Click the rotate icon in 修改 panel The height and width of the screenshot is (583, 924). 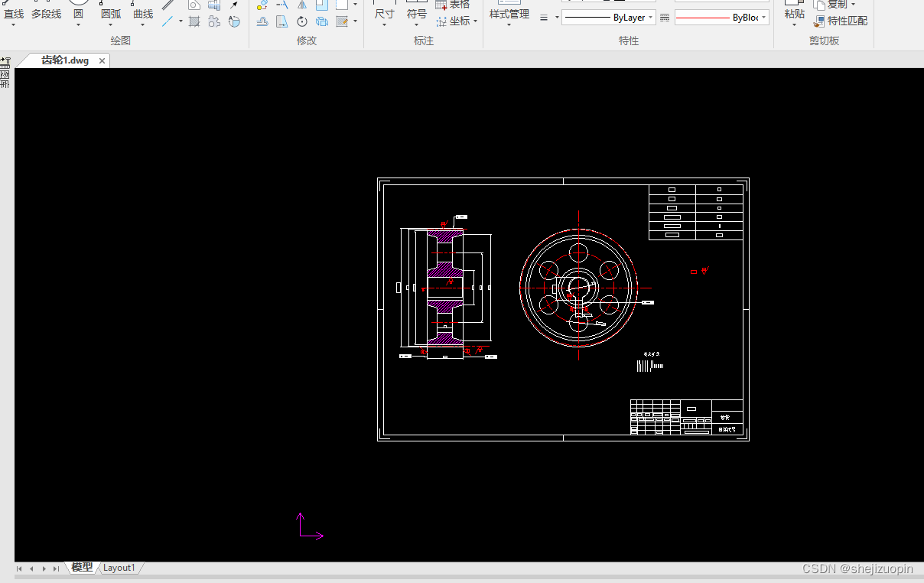tap(302, 21)
